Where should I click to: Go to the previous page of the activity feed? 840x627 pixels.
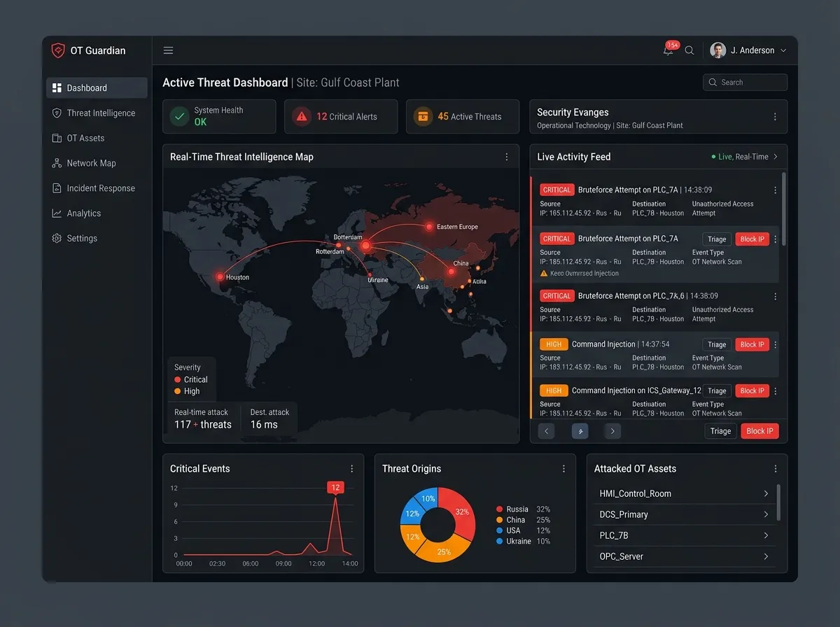click(547, 431)
